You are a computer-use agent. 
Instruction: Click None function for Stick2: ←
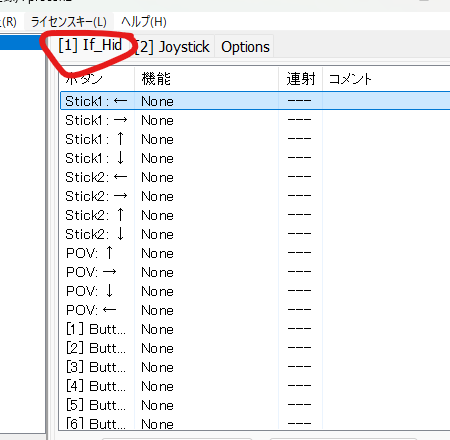point(157,177)
